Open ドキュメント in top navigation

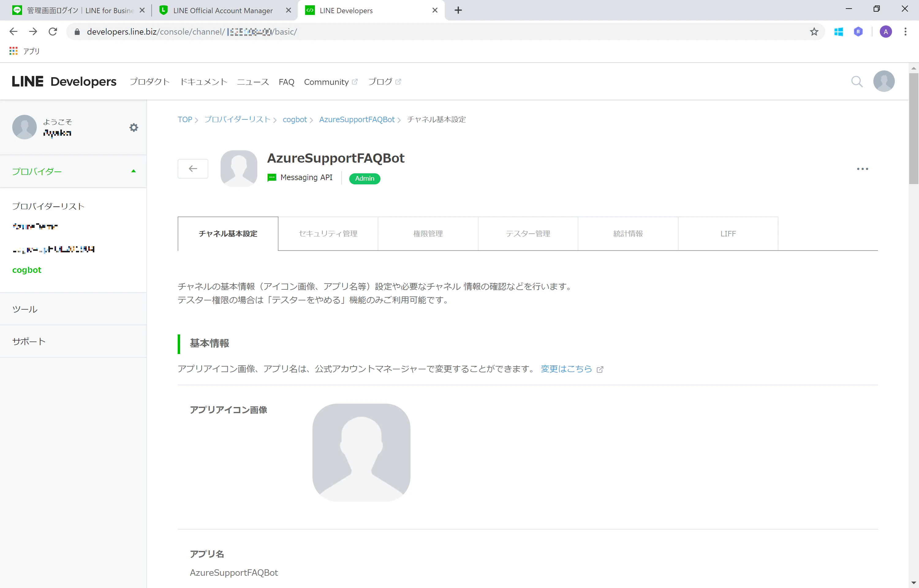click(x=203, y=82)
